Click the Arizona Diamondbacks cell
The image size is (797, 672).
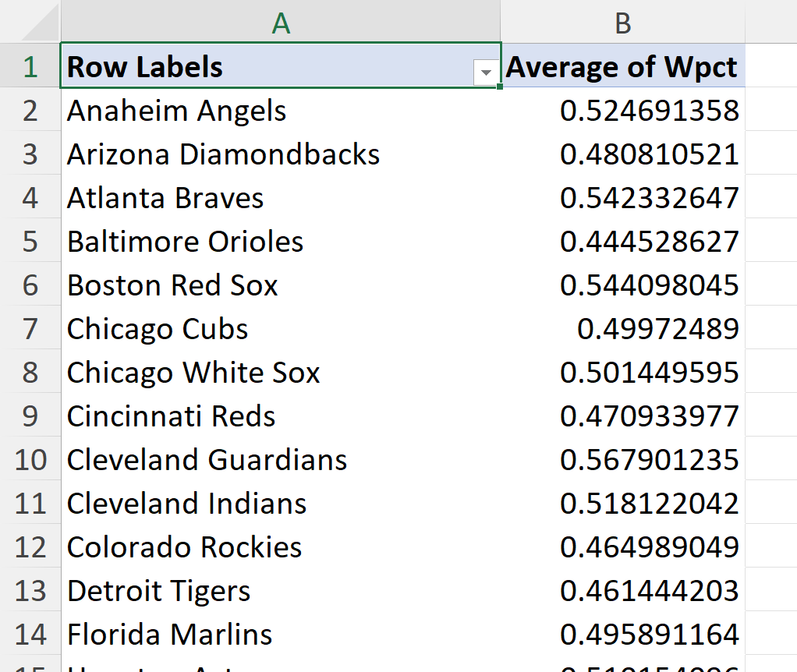click(224, 154)
